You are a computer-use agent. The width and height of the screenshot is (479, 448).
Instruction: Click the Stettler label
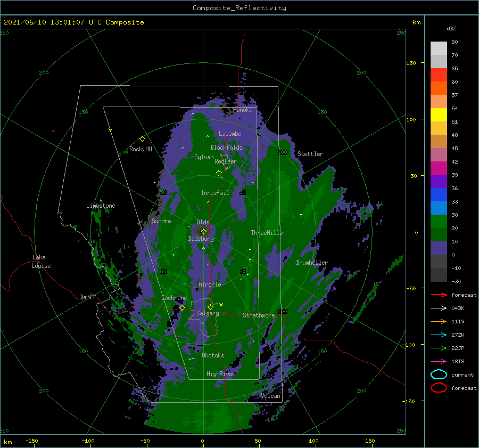click(310, 154)
